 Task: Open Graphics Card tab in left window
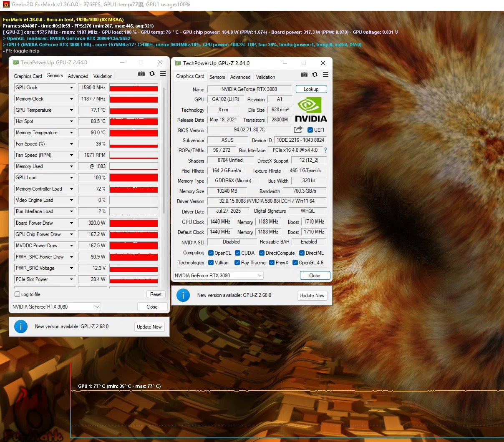point(28,76)
